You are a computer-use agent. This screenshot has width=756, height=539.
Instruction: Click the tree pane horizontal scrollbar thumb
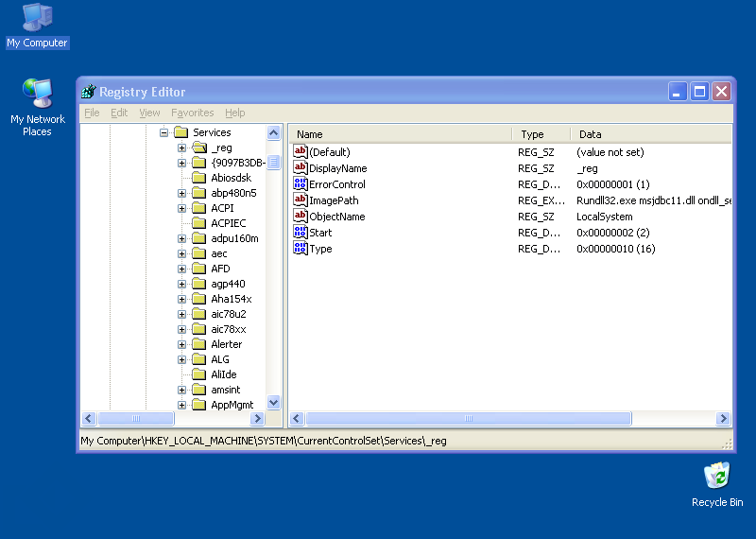pyautogui.click(x=136, y=418)
